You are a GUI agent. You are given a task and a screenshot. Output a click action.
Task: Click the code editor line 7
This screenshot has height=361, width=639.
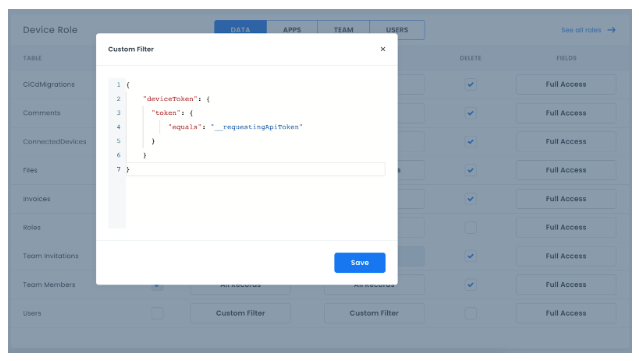[256, 169]
